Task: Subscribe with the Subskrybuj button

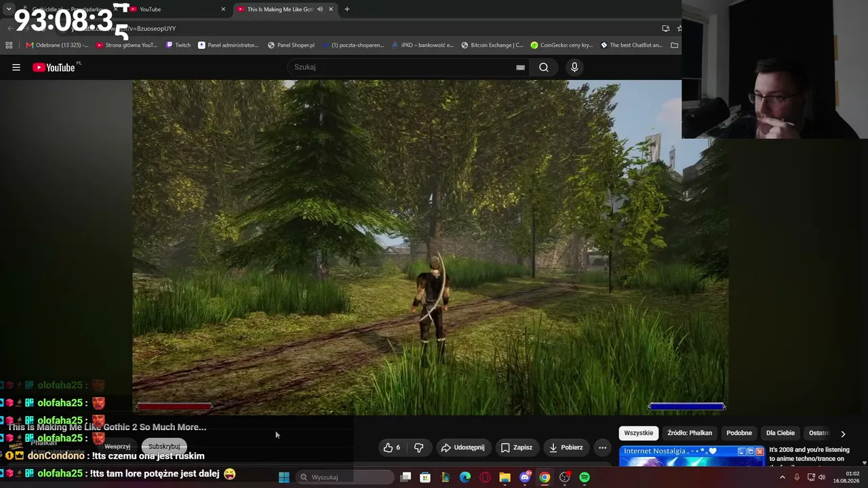Action: (164, 446)
